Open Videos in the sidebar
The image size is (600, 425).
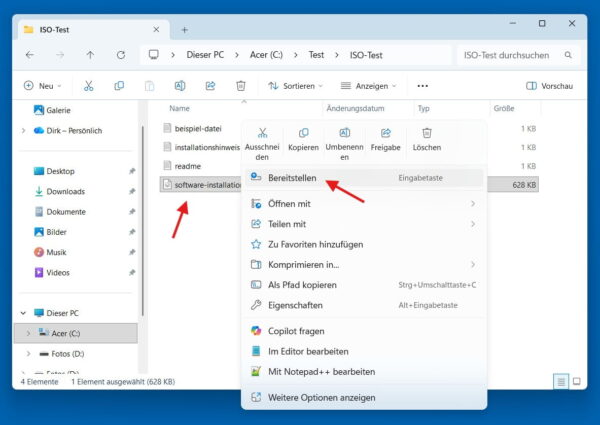(52, 272)
